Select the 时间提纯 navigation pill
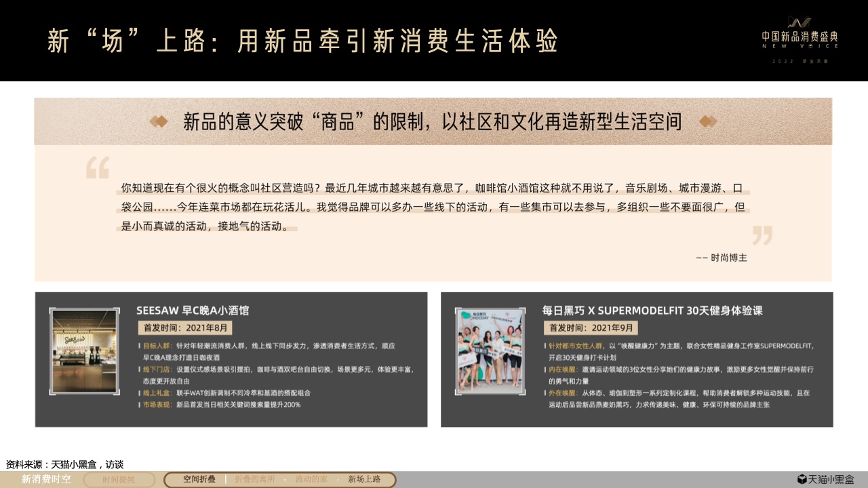 (x=119, y=480)
